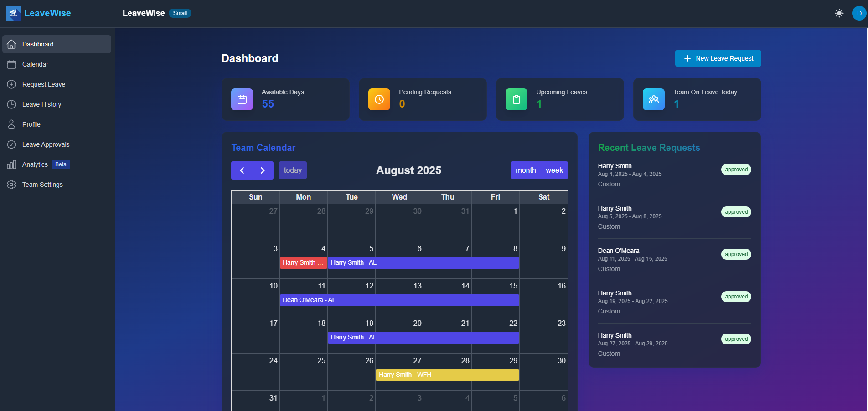Click approved badge for Aug 4 request
868x411 pixels.
[736, 170]
